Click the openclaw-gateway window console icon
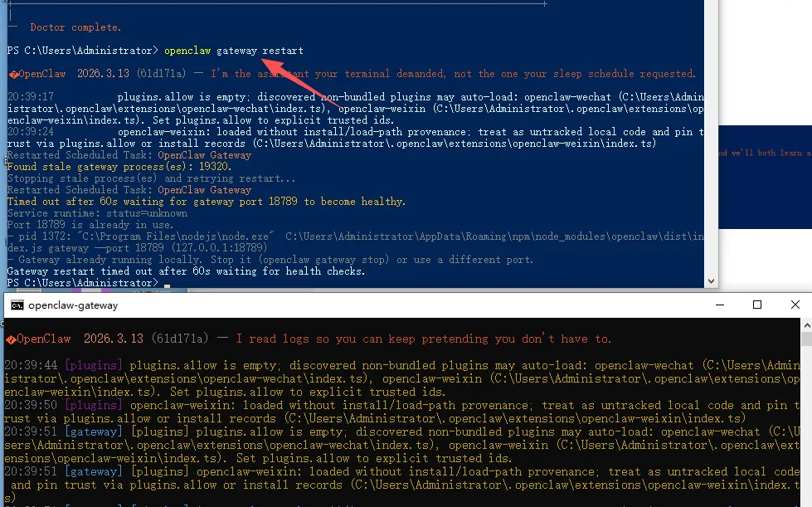Screen dimensions: 812x507 pyautogui.click(x=17, y=305)
